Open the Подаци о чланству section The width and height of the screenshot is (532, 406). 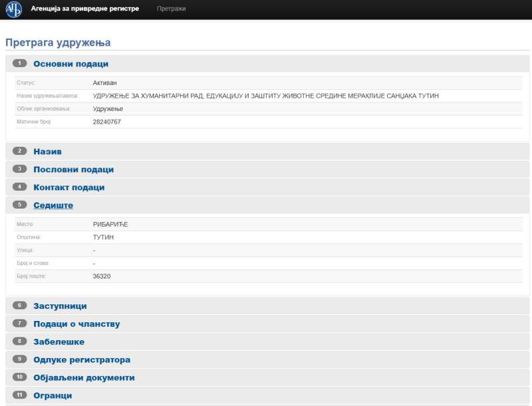pos(76,324)
